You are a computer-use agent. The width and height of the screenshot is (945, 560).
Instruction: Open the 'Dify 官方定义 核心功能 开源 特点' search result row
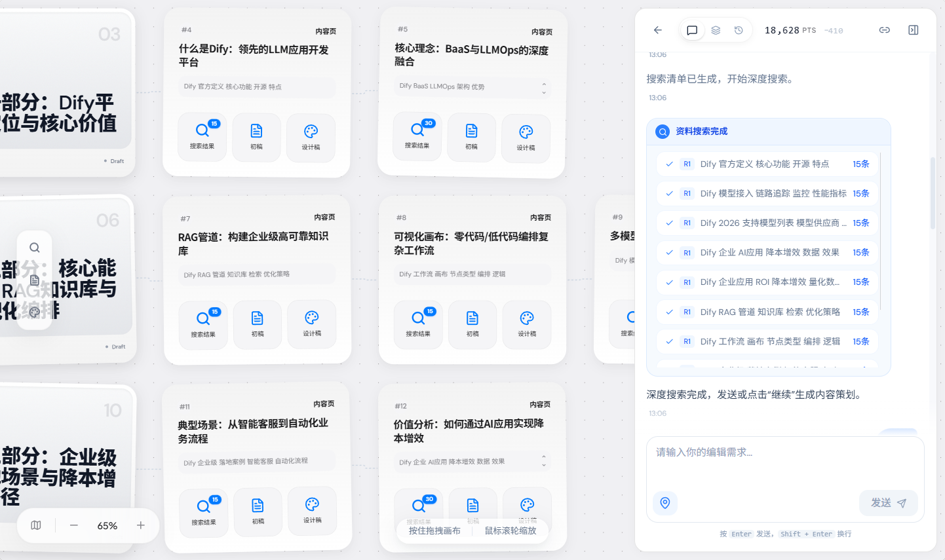[767, 164]
